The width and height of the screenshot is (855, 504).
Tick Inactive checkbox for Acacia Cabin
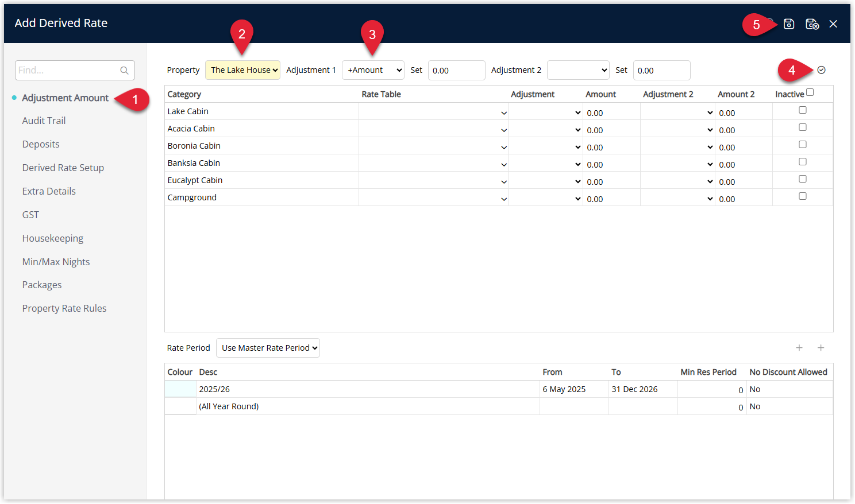pyautogui.click(x=803, y=127)
